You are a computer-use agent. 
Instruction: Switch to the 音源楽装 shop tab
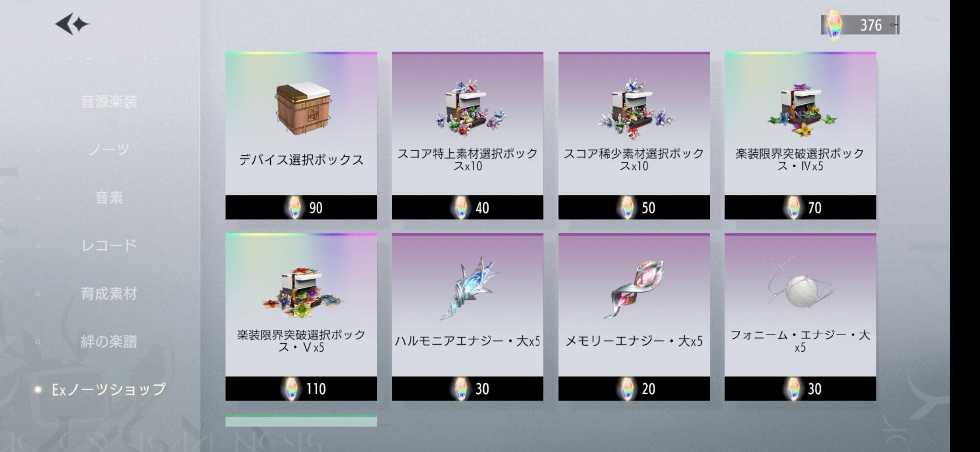pyautogui.click(x=109, y=102)
